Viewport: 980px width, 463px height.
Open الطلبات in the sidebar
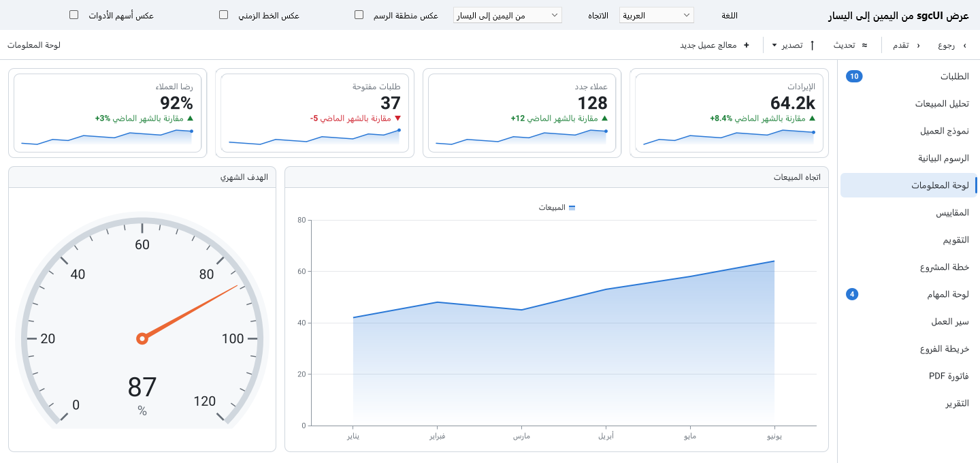pyautogui.click(x=907, y=76)
